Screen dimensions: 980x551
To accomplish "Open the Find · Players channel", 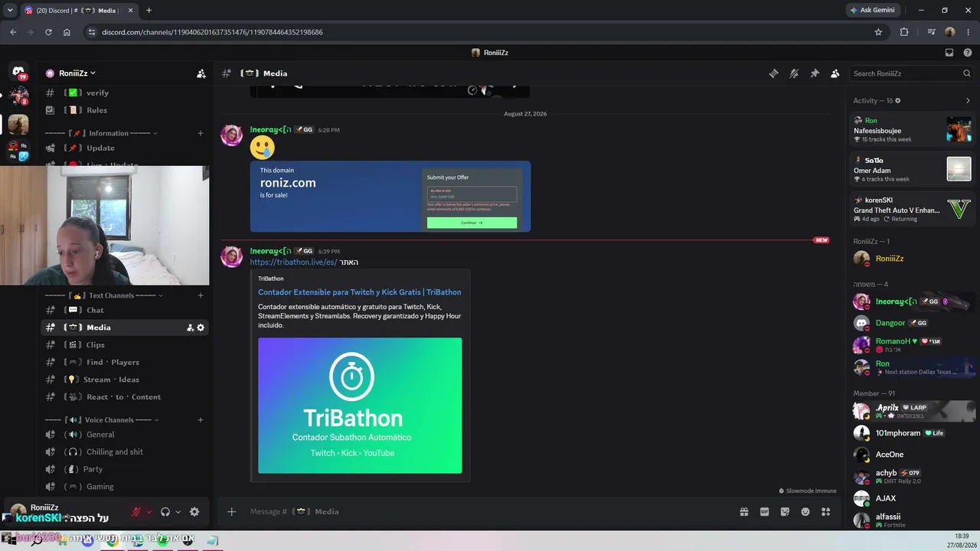I will click(122, 362).
